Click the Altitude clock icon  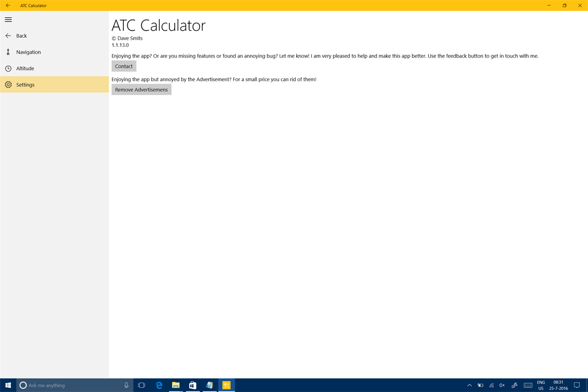tap(8, 68)
